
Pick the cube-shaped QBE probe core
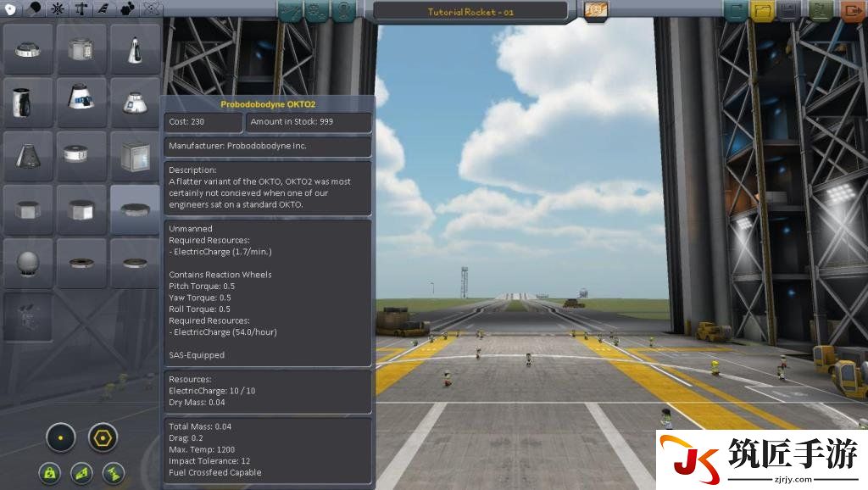(135, 156)
